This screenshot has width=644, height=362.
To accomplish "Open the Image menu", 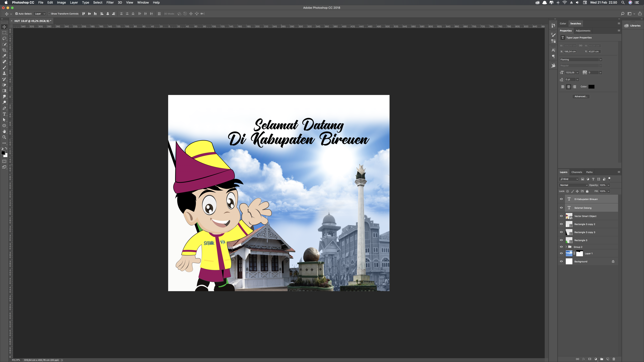I will click(x=61, y=2).
